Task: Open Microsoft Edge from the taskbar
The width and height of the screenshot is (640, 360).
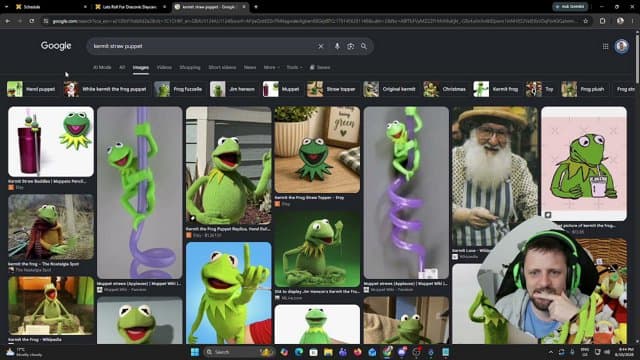Action: (x=299, y=352)
